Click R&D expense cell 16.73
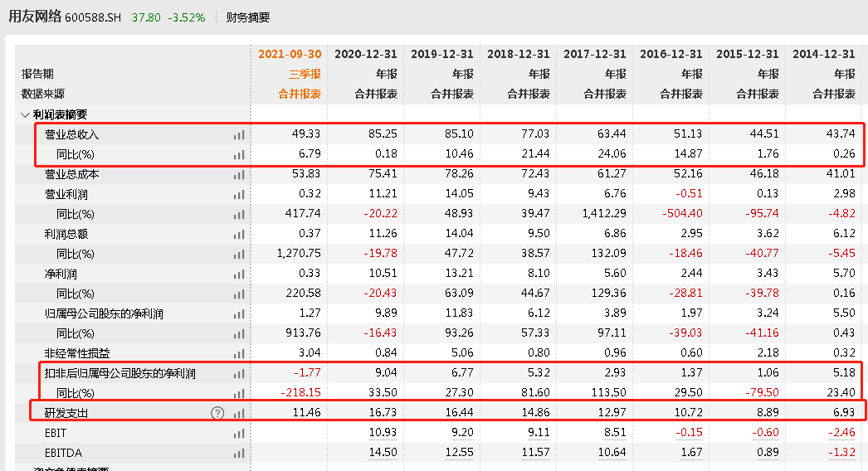This screenshot has height=471, width=868. (383, 412)
